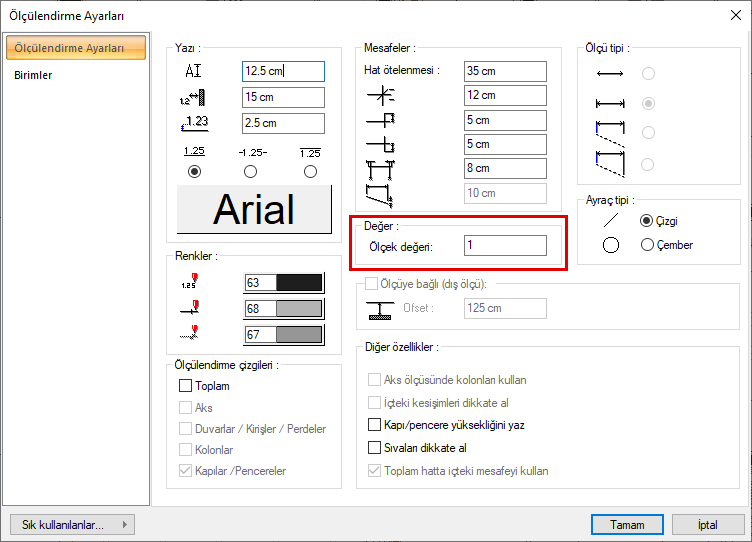Select the Çember radio button
Screen dimensions: 752x542
[647, 245]
